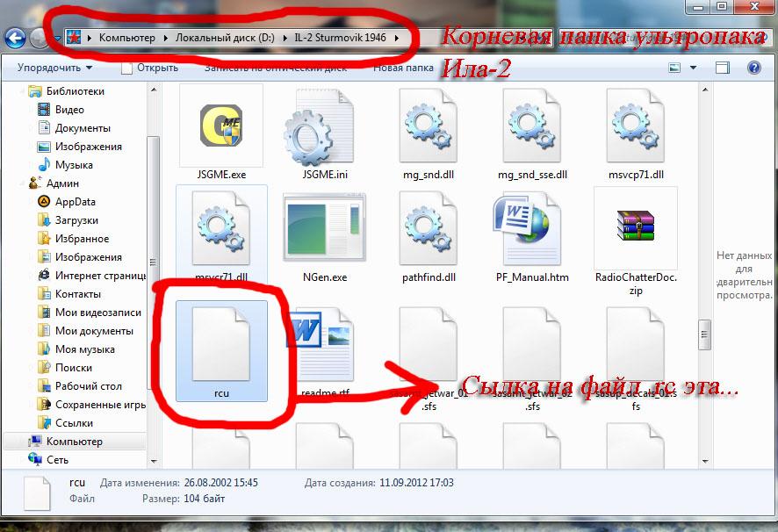Viewport: 778px width, 532px height.
Task: Click the file list scroll up arrow
Action: 704,90
